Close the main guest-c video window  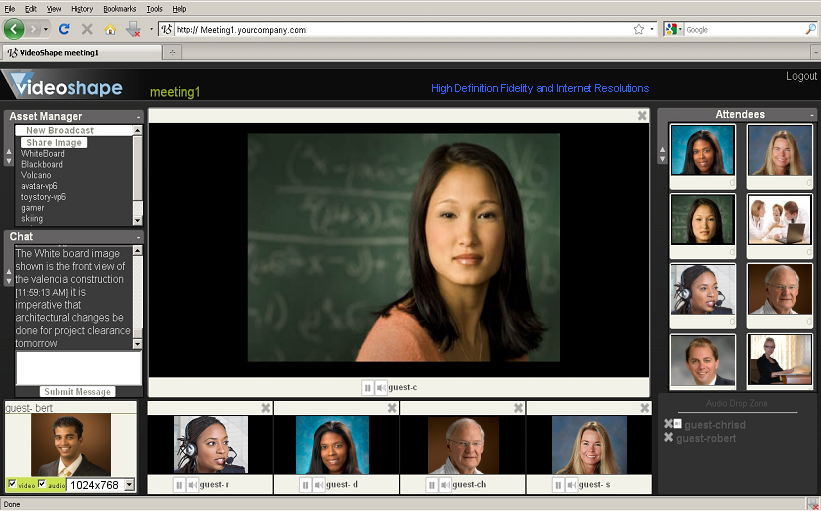click(642, 116)
